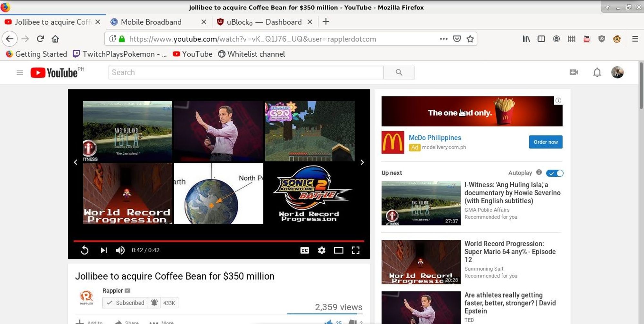
Task: Click the ad info icon on McDo banner
Action: coord(558,101)
